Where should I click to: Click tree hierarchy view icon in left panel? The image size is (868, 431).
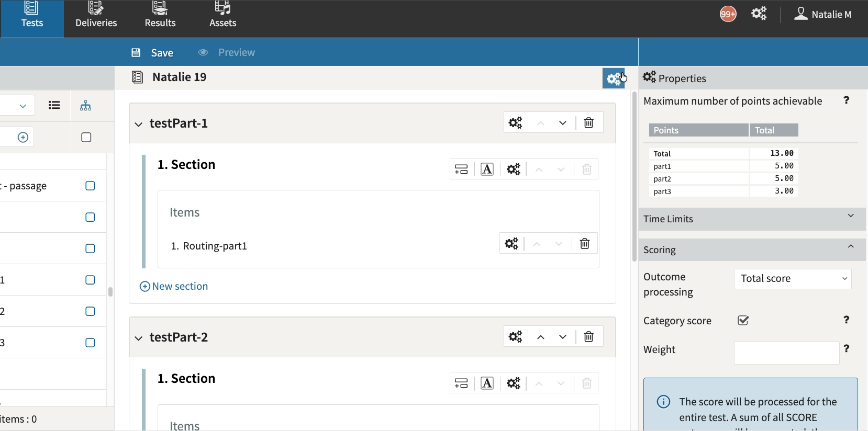[x=85, y=106]
